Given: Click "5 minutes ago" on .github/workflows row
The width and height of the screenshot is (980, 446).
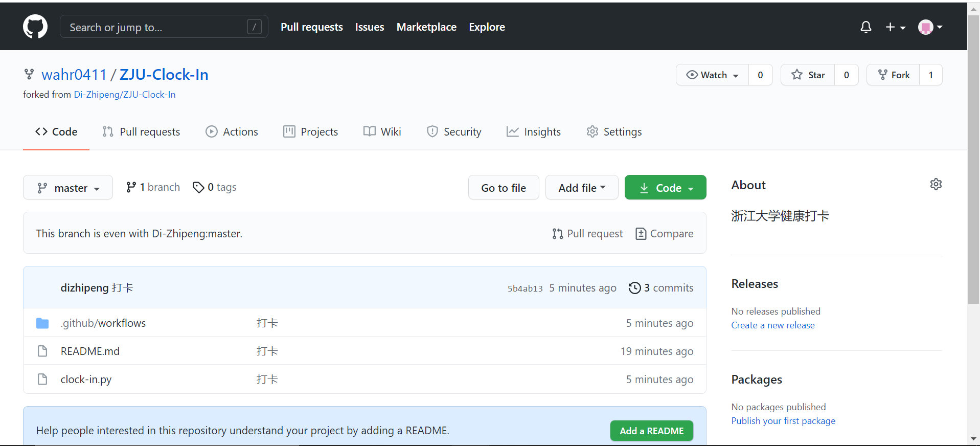Looking at the screenshot, I should [x=659, y=323].
